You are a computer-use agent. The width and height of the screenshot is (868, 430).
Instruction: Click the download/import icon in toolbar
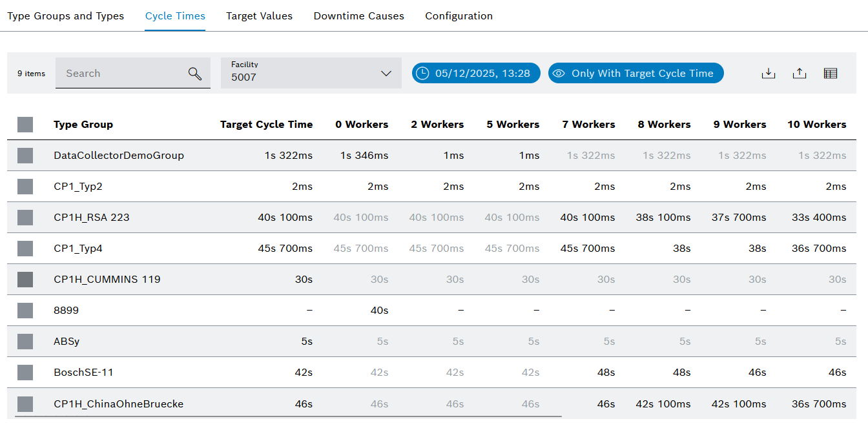[768, 74]
